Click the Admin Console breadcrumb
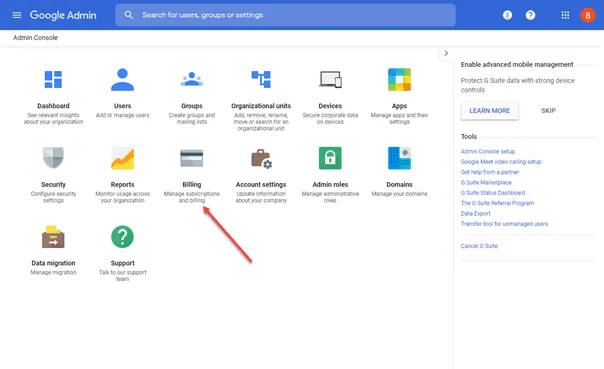Viewport: 604px width, 369px height. point(35,38)
